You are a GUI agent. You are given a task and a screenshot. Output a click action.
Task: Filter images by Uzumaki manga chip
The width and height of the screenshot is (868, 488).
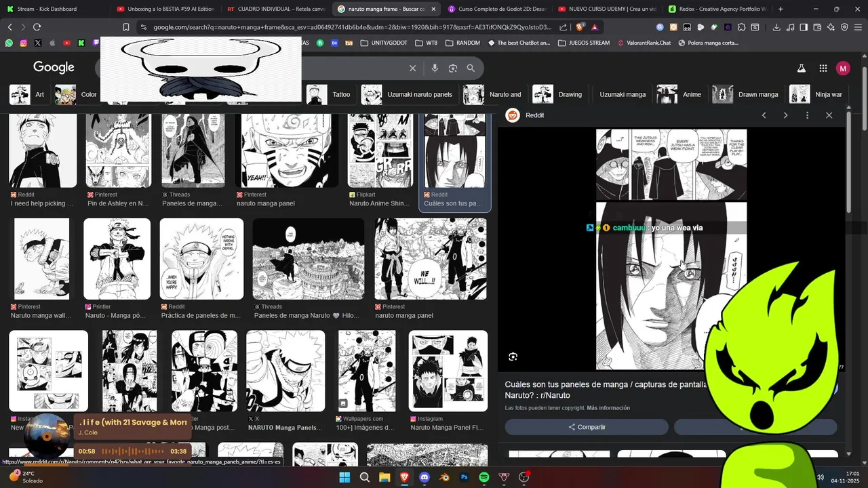coord(623,94)
